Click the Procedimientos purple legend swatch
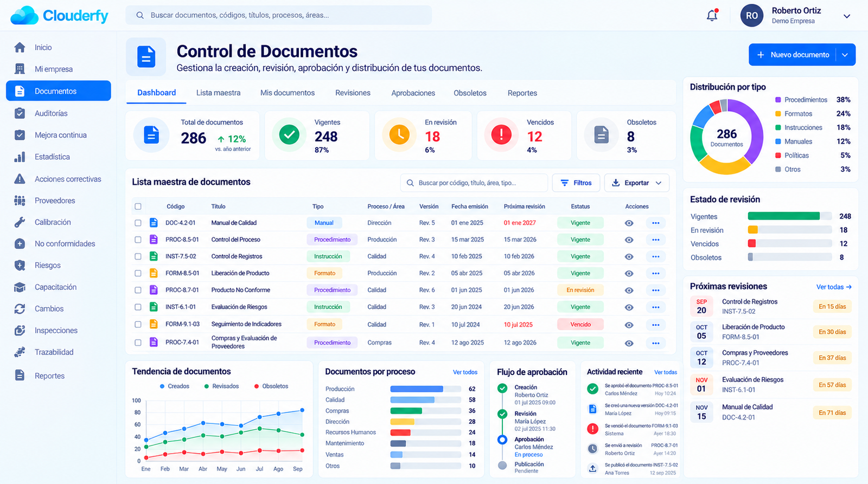868x484 pixels. (x=778, y=100)
